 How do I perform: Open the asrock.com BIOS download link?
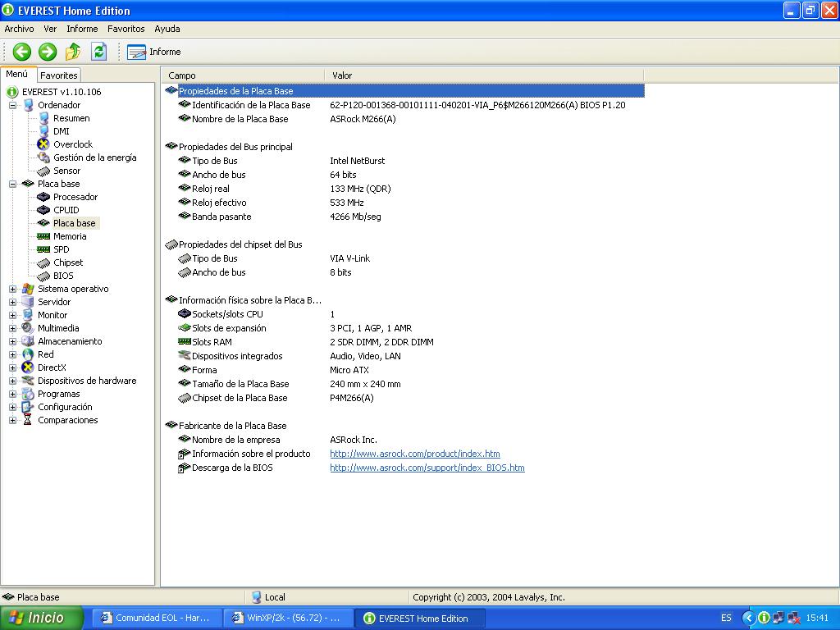pos(427,468)
